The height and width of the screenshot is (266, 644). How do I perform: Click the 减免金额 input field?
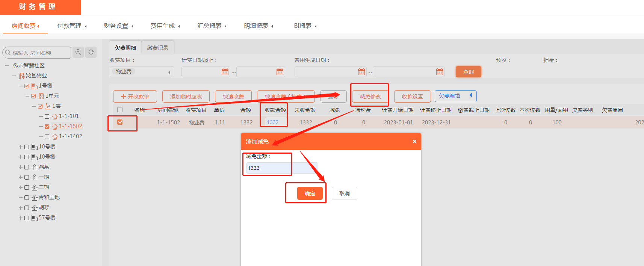click(x=282, y=168)
